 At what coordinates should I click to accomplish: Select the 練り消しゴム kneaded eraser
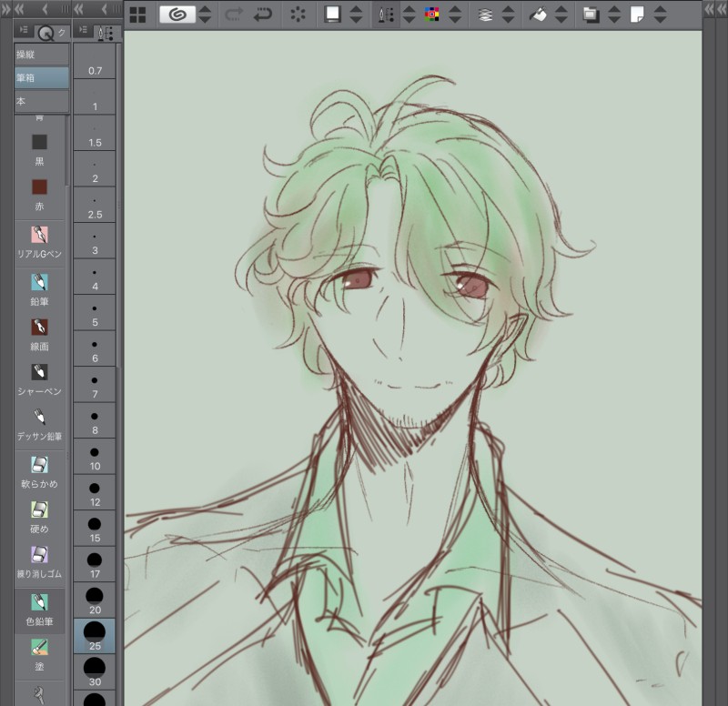point(39,562)
